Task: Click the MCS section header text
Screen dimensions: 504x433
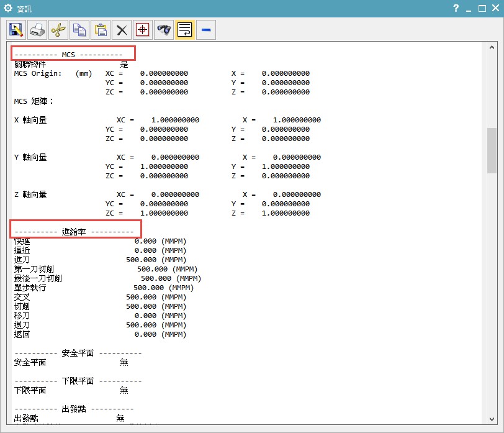Action: (68, 55)
